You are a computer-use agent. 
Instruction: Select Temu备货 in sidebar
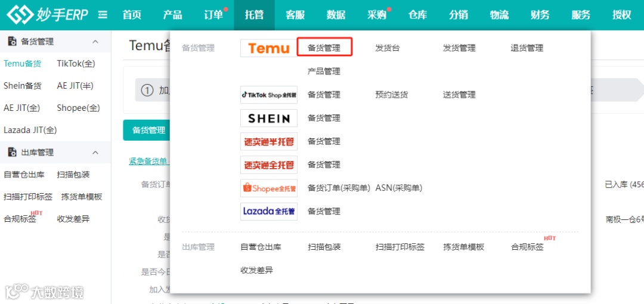[x=23, y=64]
